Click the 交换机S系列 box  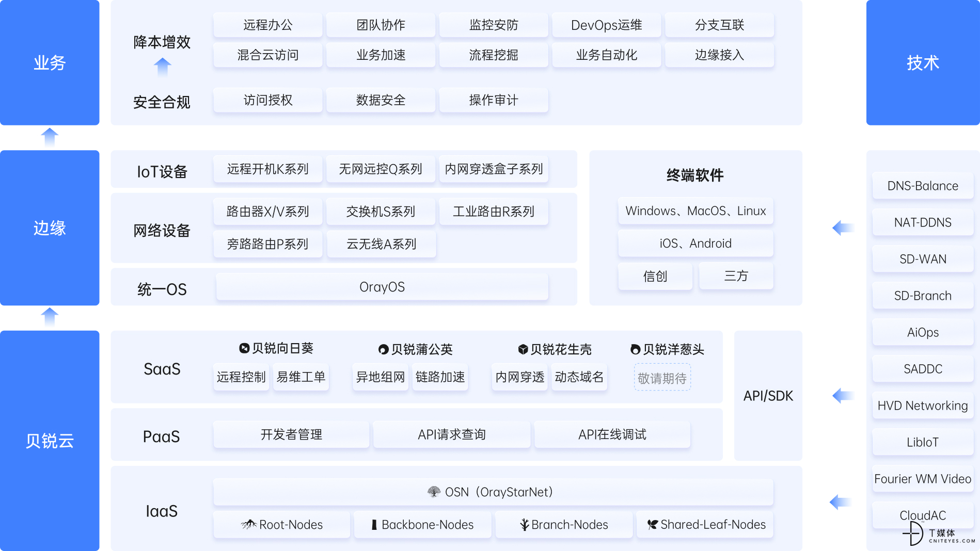[x=381, y=212]
